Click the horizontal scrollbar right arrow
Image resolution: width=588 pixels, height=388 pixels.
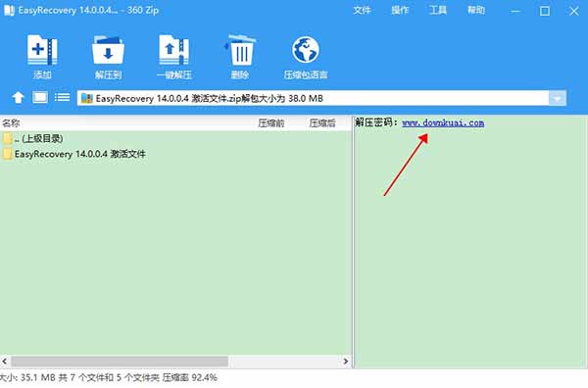pos(345,362)
